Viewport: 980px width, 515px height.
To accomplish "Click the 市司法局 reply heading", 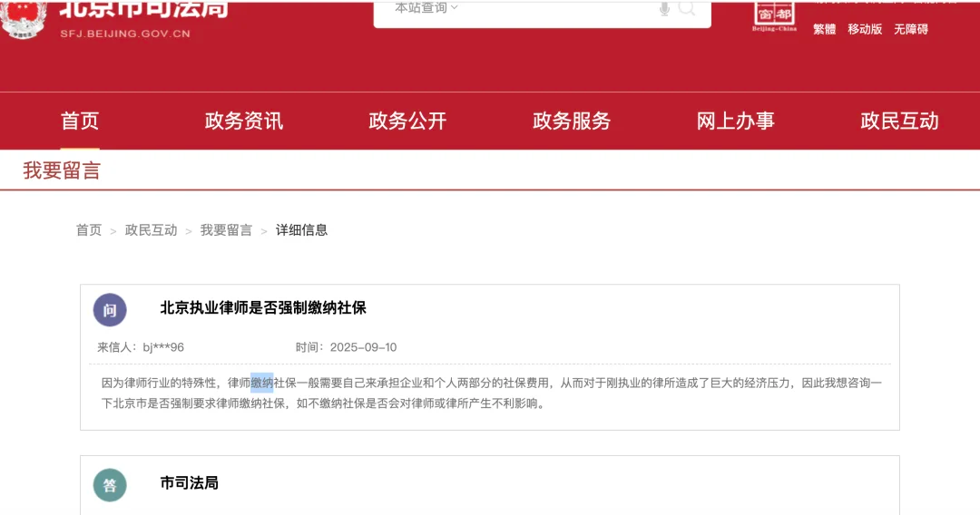I will click(x=190, y=483).
